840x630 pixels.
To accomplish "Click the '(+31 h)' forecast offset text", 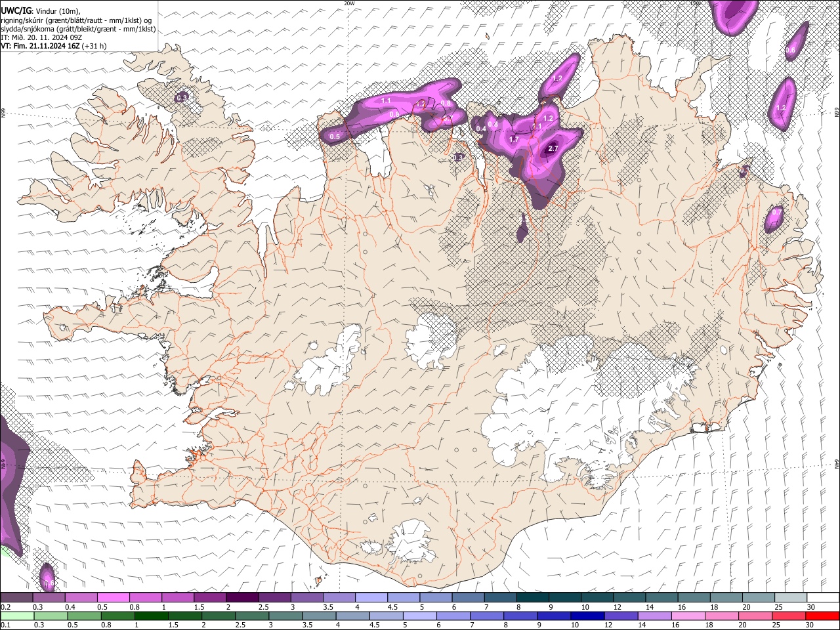I will (94, 46).
